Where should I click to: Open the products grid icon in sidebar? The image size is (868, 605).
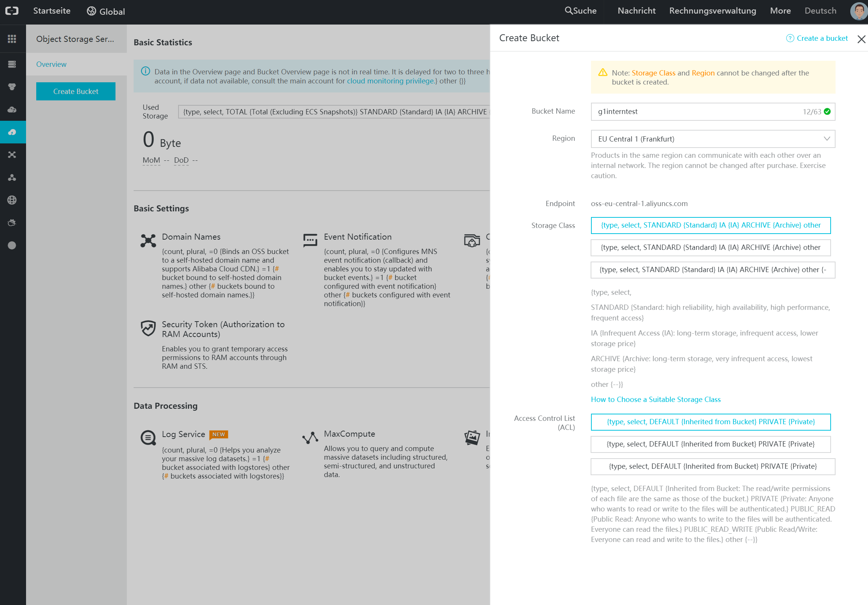[12, 39]
